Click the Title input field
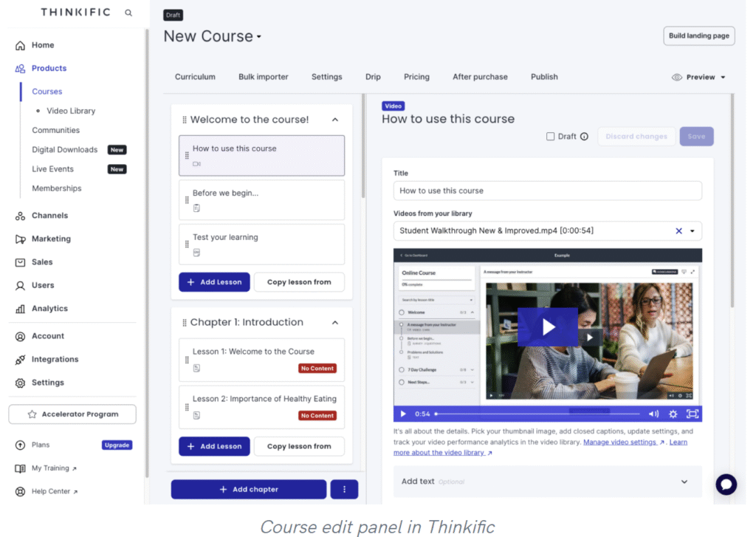This screenshot has width=756, height=537. (547, 191)
